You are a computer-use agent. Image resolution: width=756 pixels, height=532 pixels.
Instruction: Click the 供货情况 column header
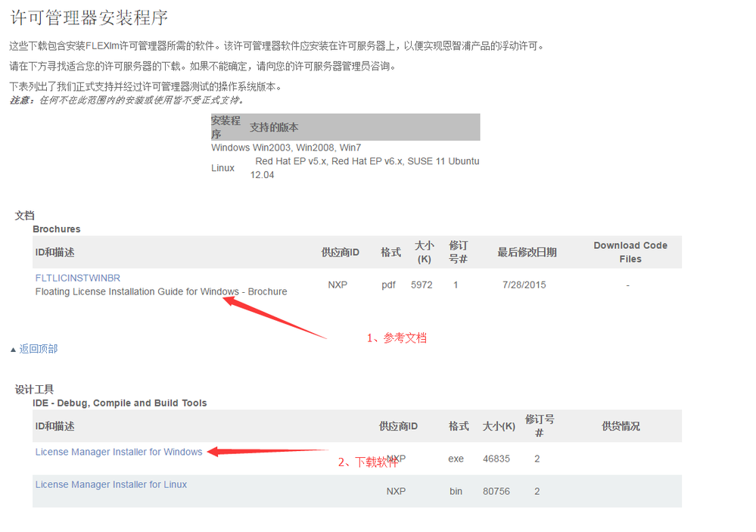pos(621,426)
